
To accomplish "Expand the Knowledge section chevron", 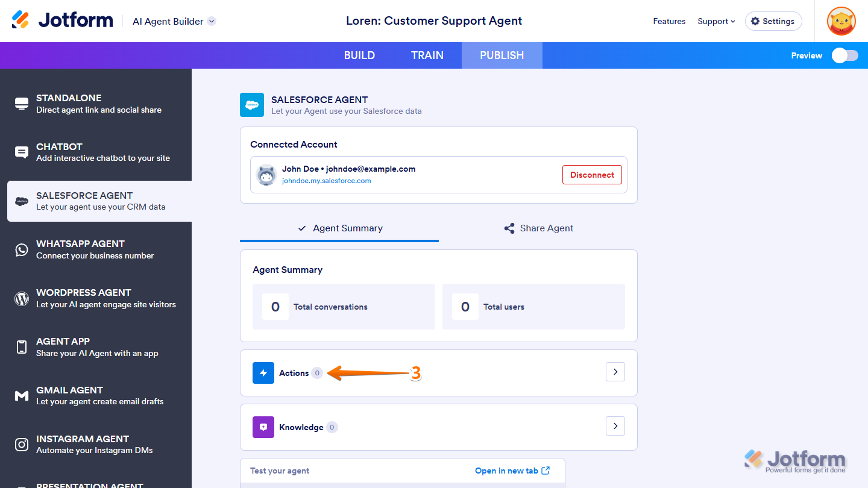I will [x=615, y=426].
